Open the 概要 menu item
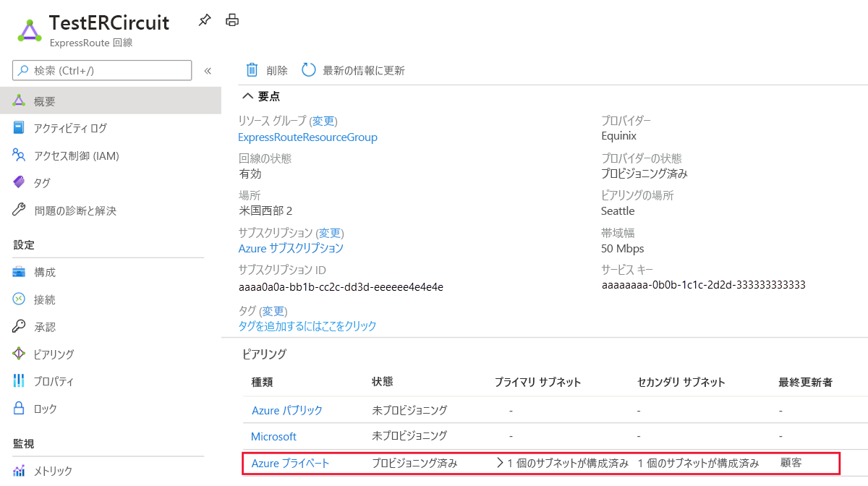Image resolution: width=868 pixels, height=486 pixels. click(111, 101)
